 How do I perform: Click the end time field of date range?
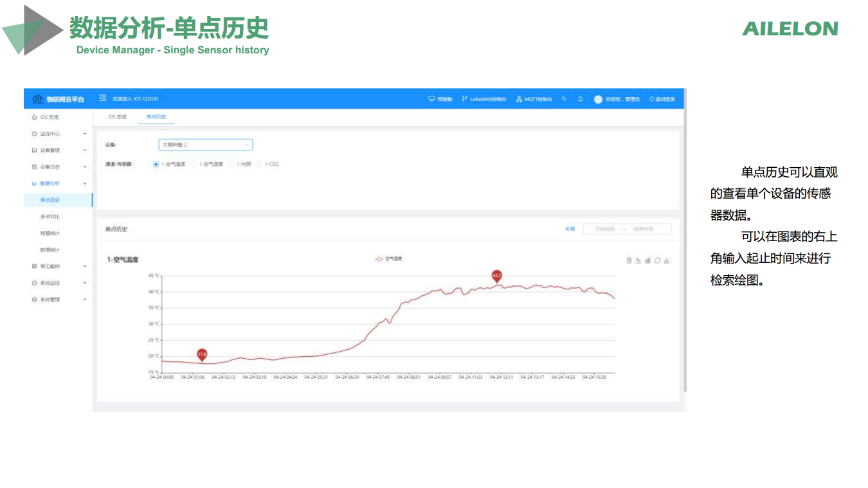point(644,229)
